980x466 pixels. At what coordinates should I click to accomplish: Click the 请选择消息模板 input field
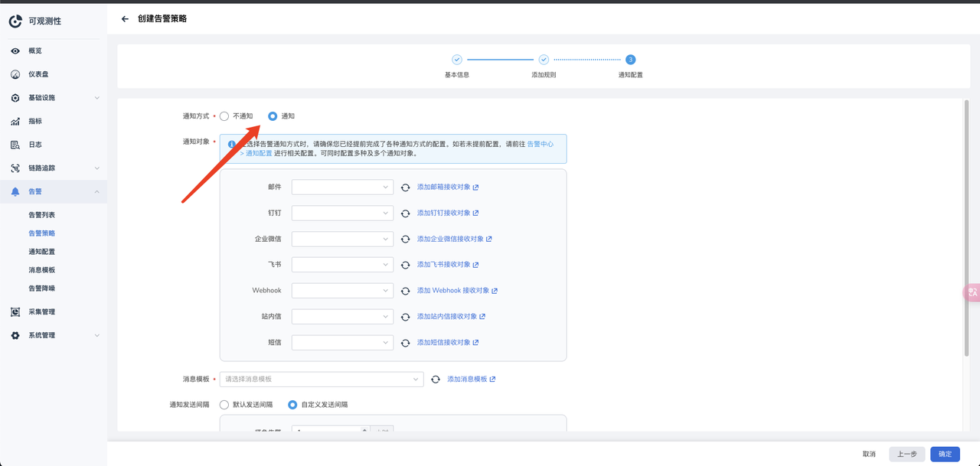pyautogui.click(x=321, y=379)
